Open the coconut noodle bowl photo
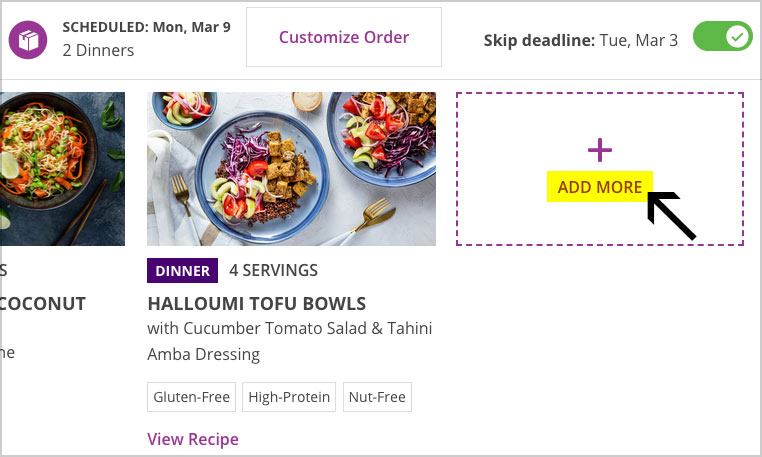 62,169
